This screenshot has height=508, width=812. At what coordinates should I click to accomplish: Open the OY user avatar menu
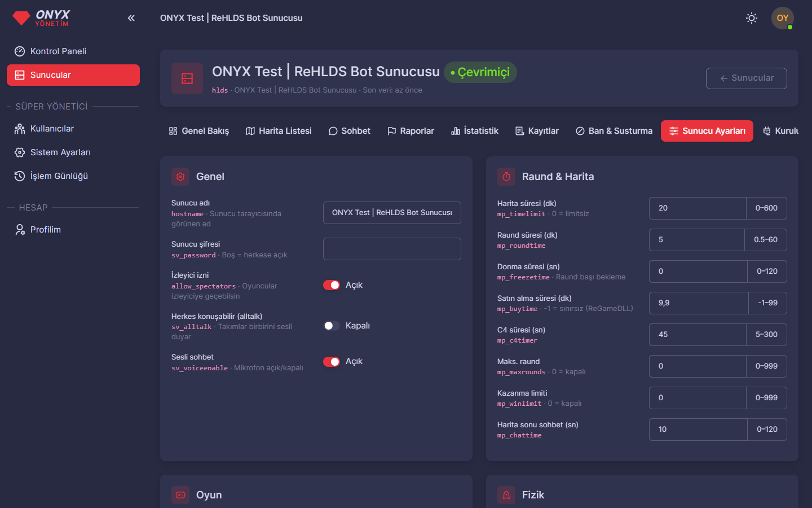[783, 18]
